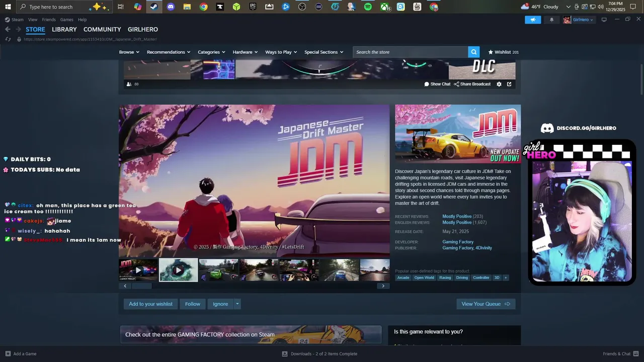Click Add to your wishlist button
Screen dimensions: 644x362
coord(150,304)
